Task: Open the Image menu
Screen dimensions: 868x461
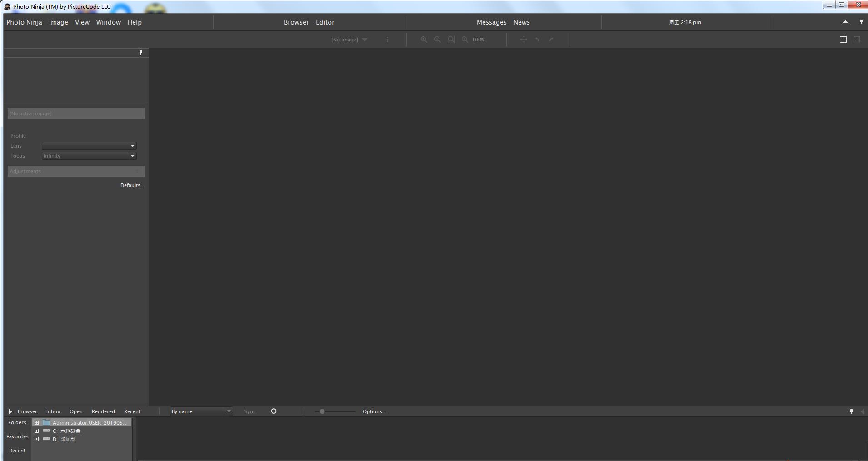Action: tap(59, 22)
